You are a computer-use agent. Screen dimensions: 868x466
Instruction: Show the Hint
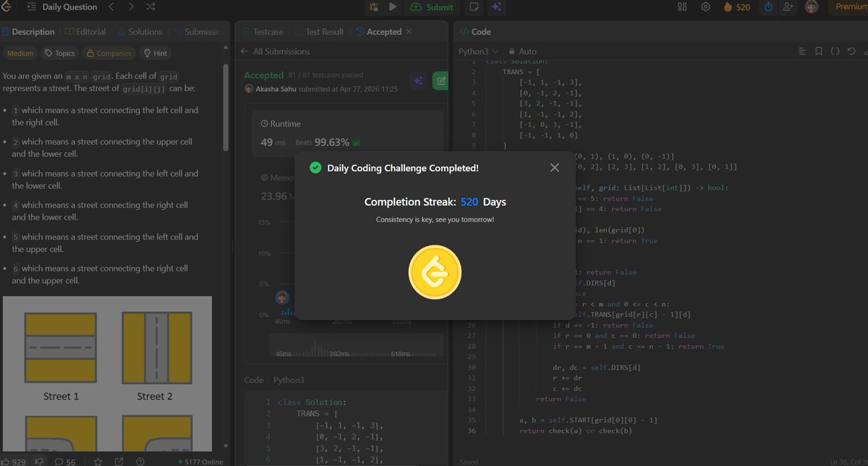pos(156,53)
